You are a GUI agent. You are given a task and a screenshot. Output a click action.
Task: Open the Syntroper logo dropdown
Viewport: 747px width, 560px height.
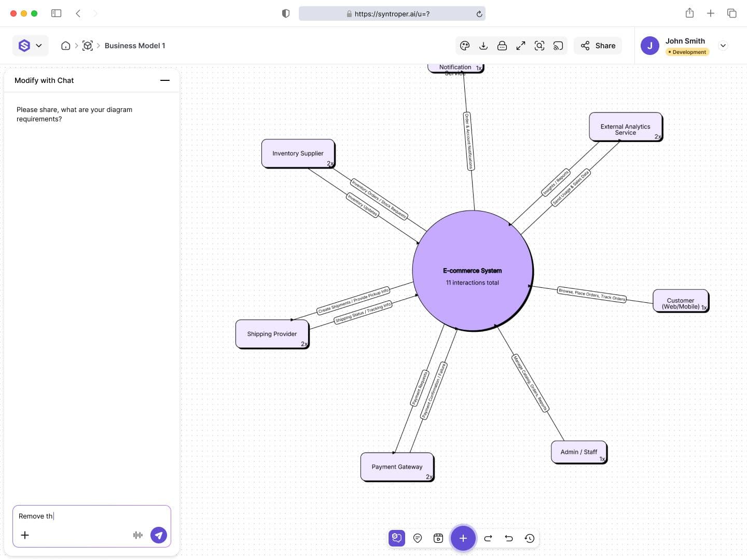tap(31, 46)
